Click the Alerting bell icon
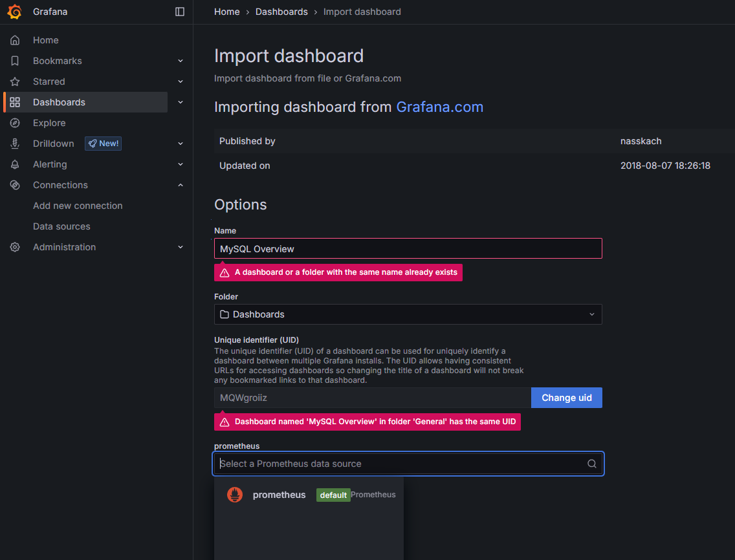The image size is (735, 560). pos(15,164)
